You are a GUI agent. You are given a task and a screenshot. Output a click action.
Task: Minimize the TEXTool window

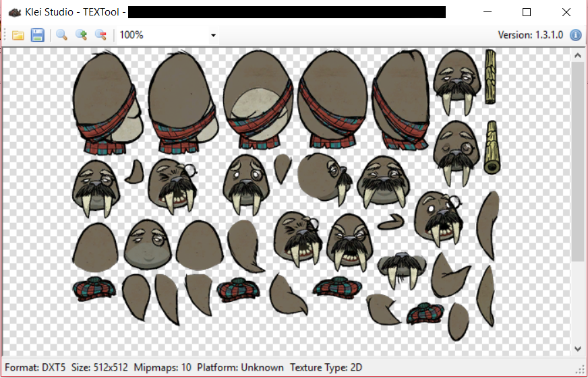(x=488, y=12)
